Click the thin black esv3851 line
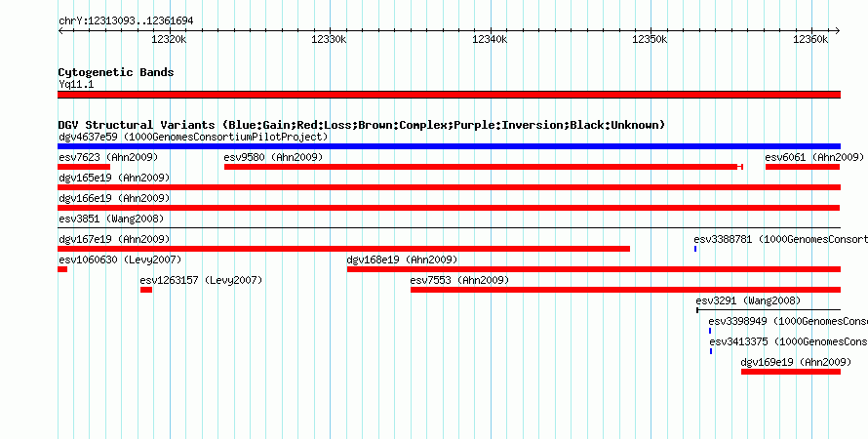Image resolution: width=868 pixels, height=439 pixels. tap(449, 227)
